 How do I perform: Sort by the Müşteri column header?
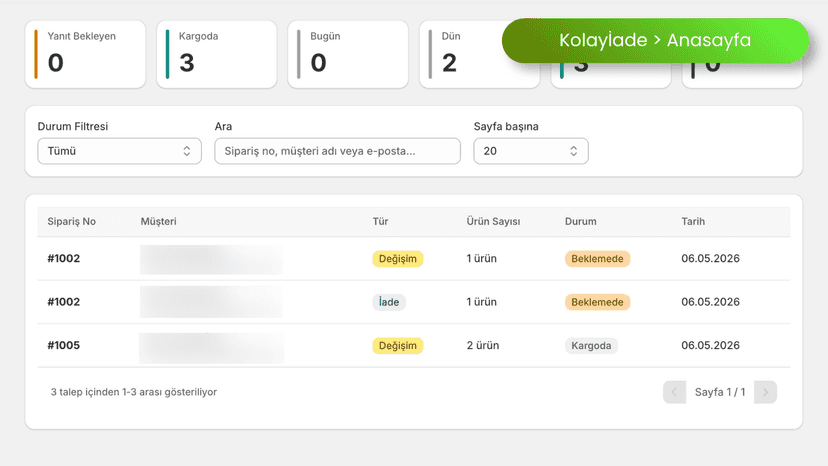click(158, 221)
